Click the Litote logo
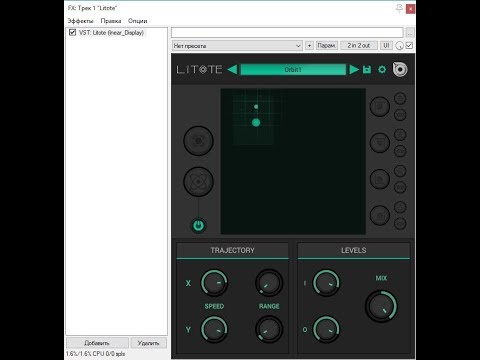This screenshot has height=360, width=480. 199,69
